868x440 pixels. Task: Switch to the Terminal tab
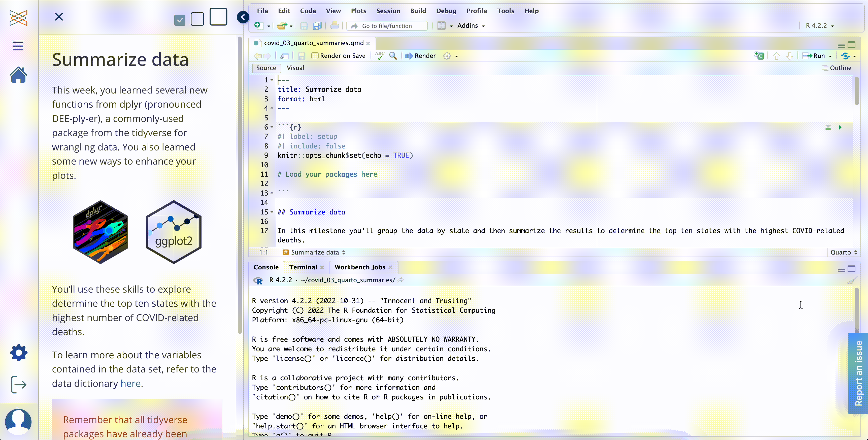(x=303, y=267)
